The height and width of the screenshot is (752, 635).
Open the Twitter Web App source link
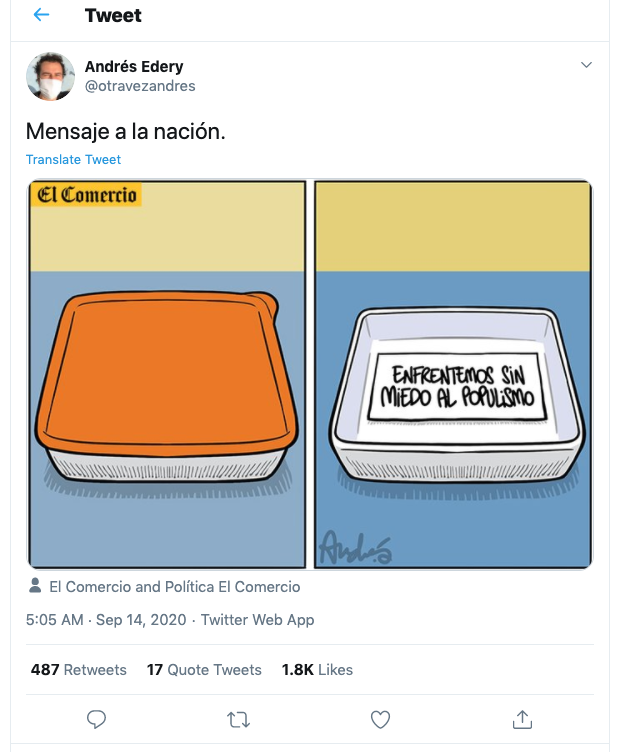pyautogui.click(x=258, y=620)
